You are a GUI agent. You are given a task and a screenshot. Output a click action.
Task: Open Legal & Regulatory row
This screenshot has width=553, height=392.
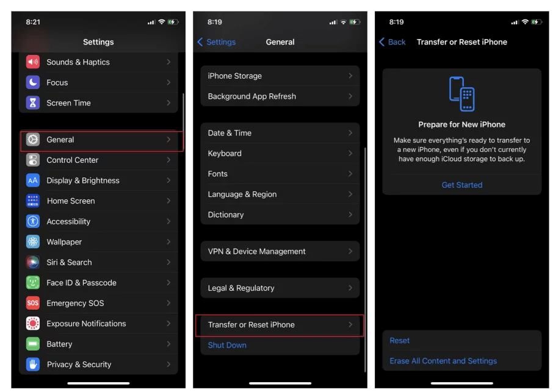pos(280,288)
